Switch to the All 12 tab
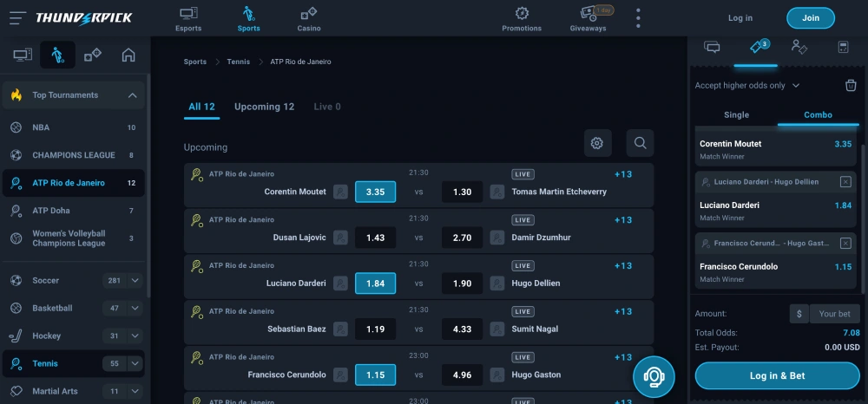Screen dimensions: 868x404 tap(201, 107)
